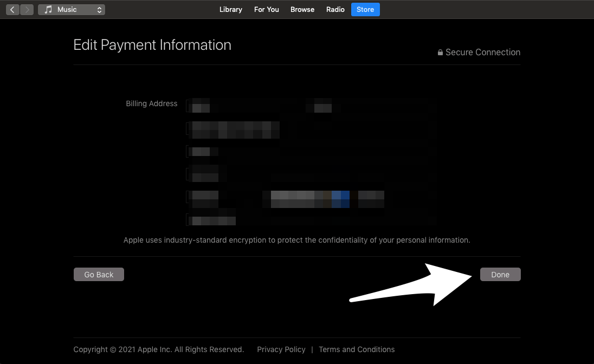This screenshot has width=594, height=364.
Task: Click the Go Back button
Action: (99, 275)
